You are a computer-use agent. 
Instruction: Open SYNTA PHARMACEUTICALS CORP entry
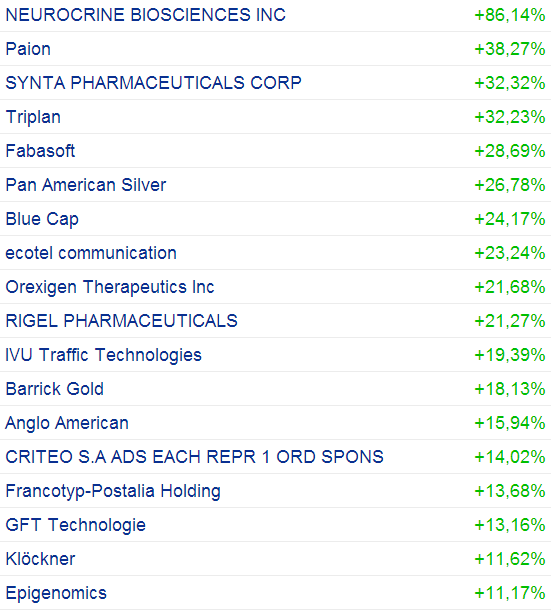(154, 83)
